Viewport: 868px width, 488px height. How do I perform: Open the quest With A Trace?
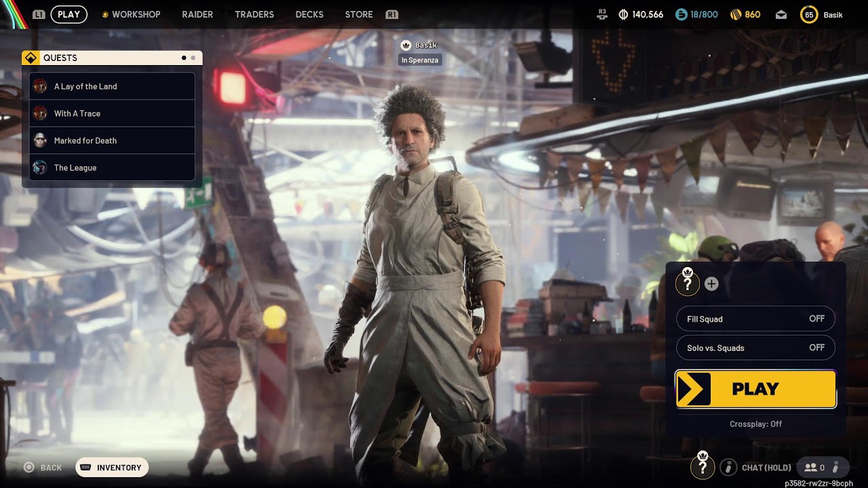(113, 113)
